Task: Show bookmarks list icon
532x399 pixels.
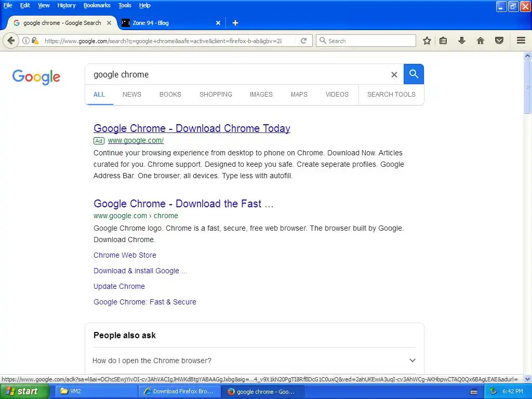Action: (443, 41)
